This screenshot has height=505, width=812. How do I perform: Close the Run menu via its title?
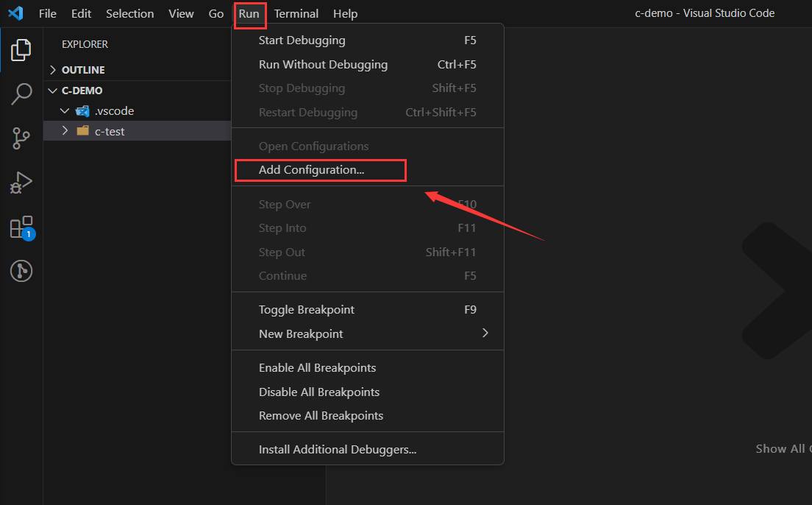tap(249, 13)
